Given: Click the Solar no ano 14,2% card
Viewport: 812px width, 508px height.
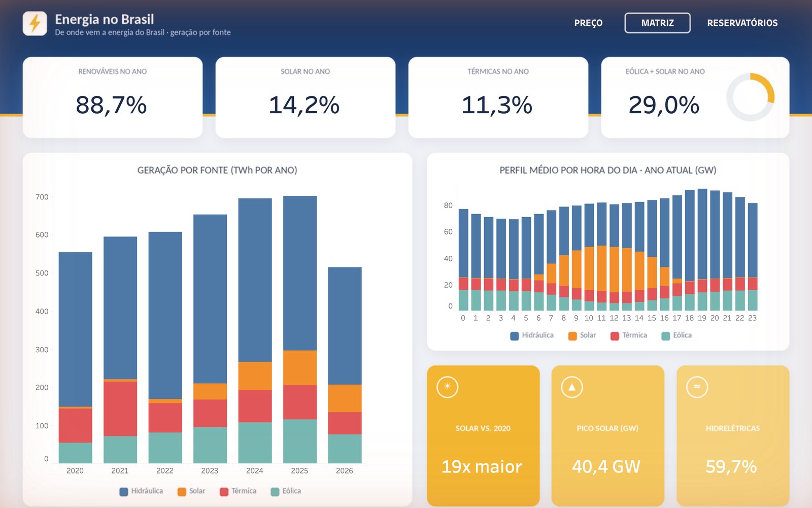Looking at the screenshot, I should [x=306, y=97].
